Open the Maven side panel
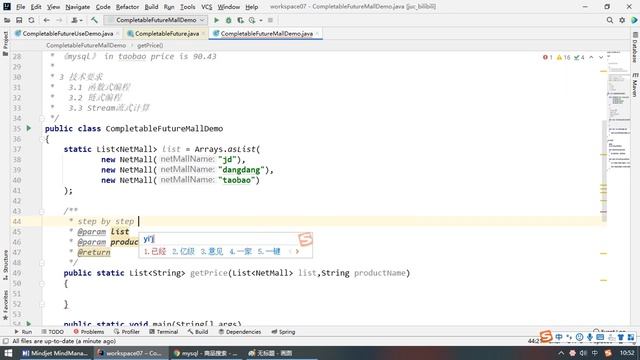The height and width of the screenshot is (360, 640). click(x=635, y=85)
